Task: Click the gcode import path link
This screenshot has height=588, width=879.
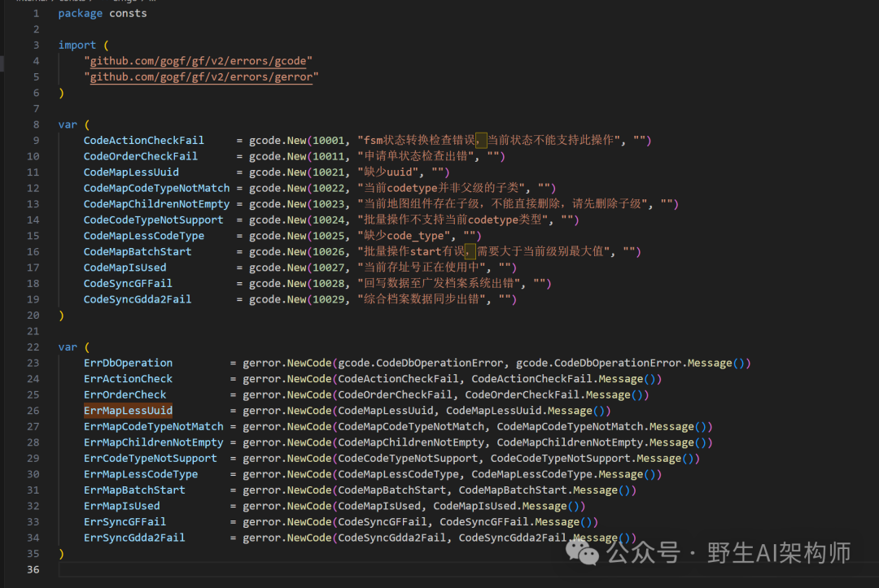Action: coord(198,61)
